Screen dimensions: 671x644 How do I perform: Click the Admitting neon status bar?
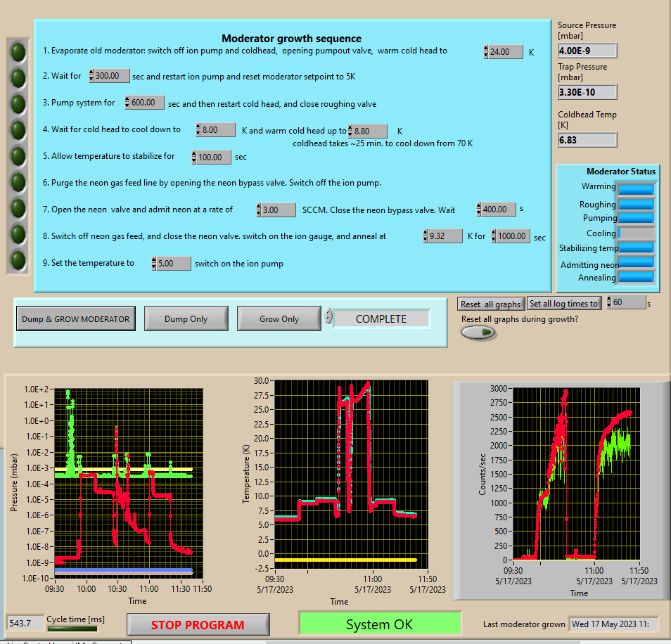coord(637,262)
